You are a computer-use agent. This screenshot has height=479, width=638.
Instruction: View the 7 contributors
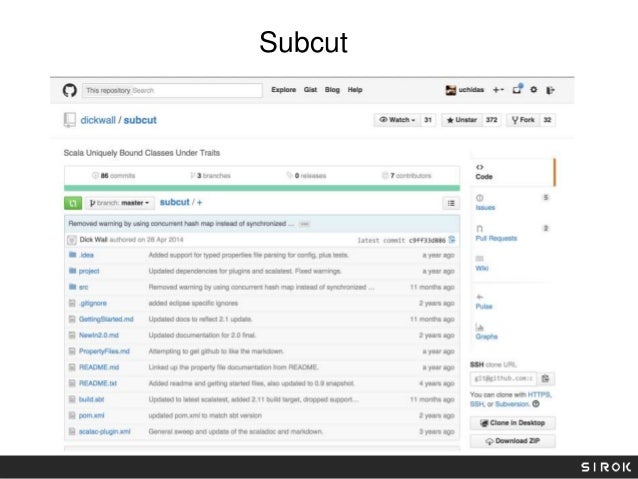pos(406,175)
